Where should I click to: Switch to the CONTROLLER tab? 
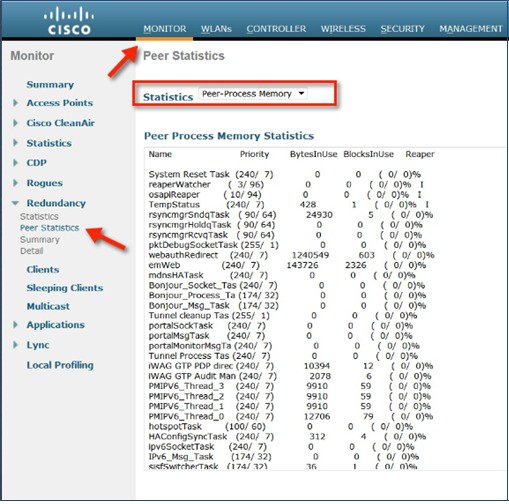point(276,29)
